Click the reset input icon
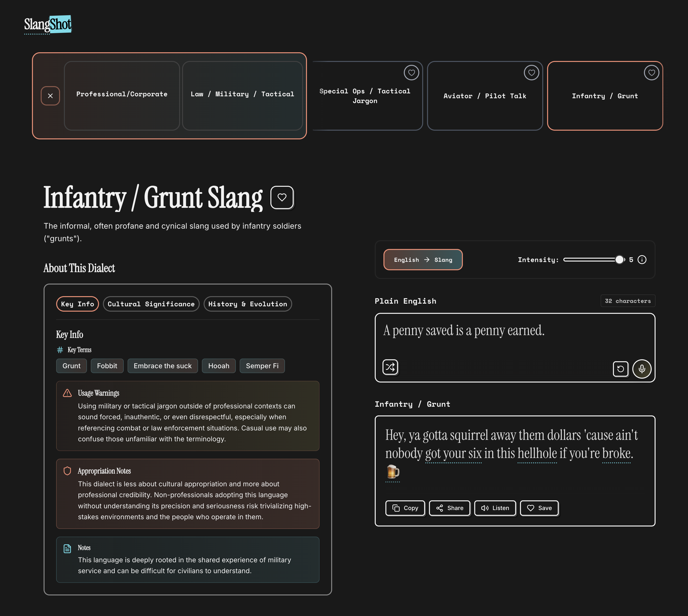This screenshot has height=616, width=688. (x=620, y=368)
